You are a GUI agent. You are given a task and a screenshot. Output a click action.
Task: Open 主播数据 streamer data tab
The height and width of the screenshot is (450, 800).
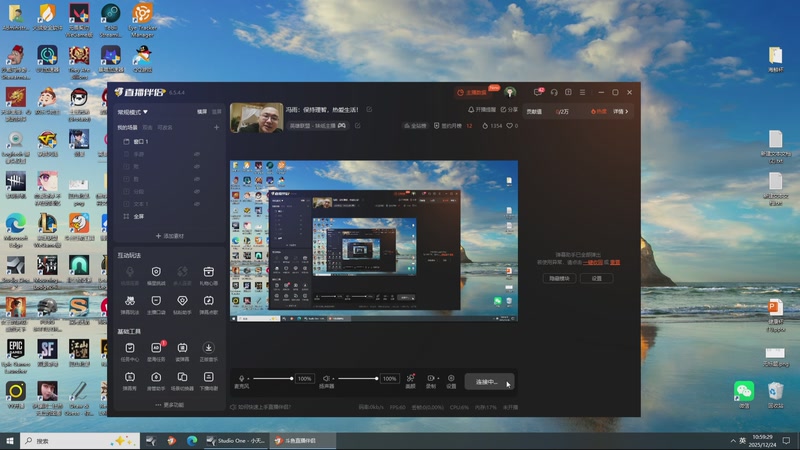tap(472, 92)
